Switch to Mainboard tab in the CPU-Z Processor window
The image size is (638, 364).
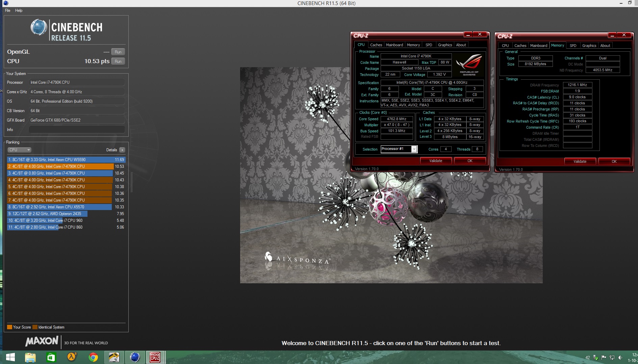(x=394, y=45)
